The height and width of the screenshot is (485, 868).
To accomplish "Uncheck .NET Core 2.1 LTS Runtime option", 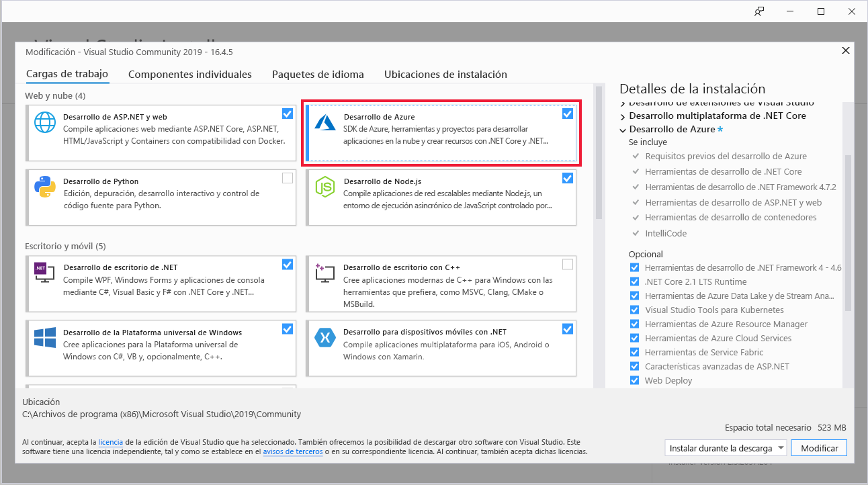I will tap(634, 281).
